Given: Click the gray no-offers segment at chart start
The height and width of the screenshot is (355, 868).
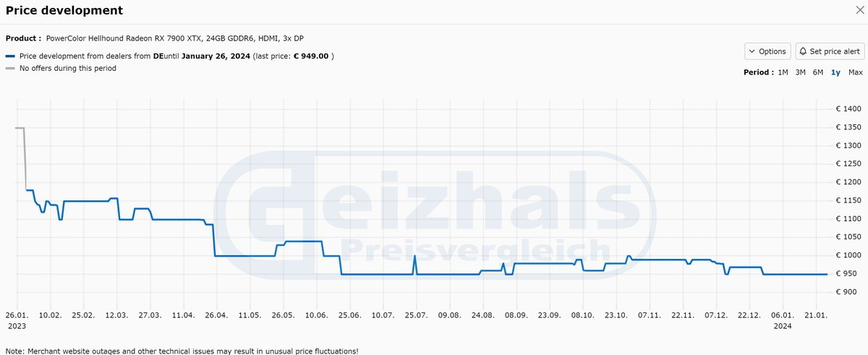Looking at the screenshot, I should 20,128.
